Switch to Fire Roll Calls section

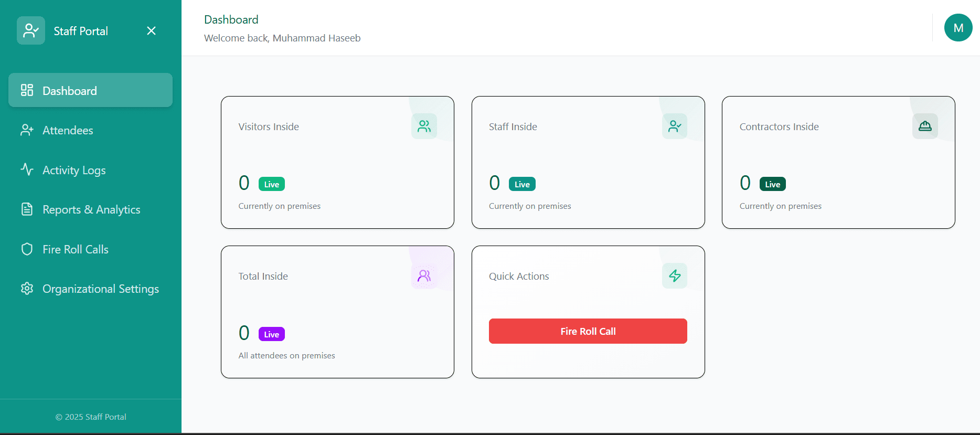76,249
